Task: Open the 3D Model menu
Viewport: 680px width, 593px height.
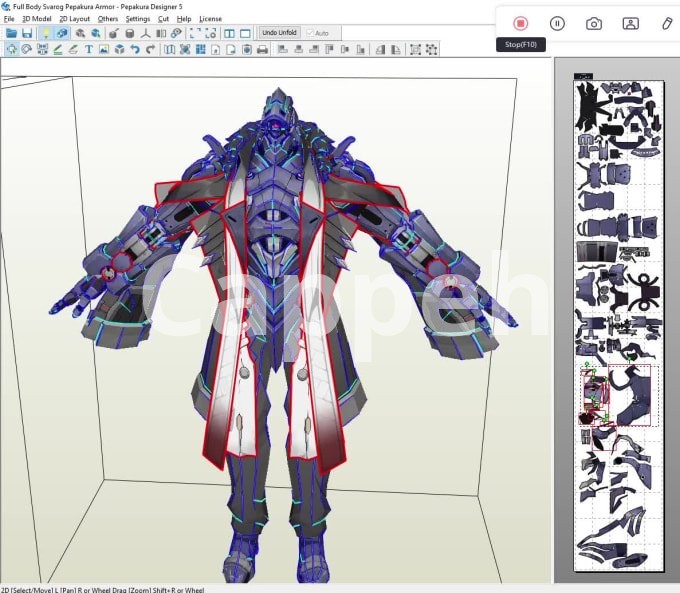Action: (36, 19)
